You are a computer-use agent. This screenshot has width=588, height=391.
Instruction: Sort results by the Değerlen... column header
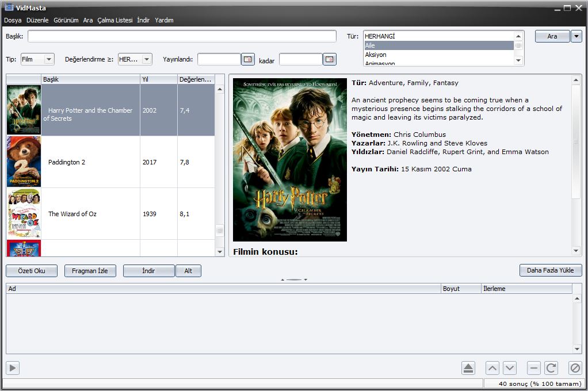coord(196,79)
